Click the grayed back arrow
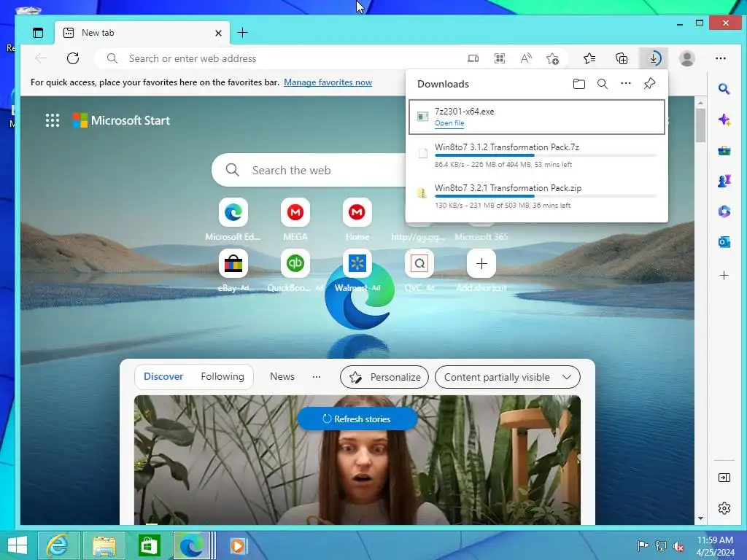 (x=41, y=58)
